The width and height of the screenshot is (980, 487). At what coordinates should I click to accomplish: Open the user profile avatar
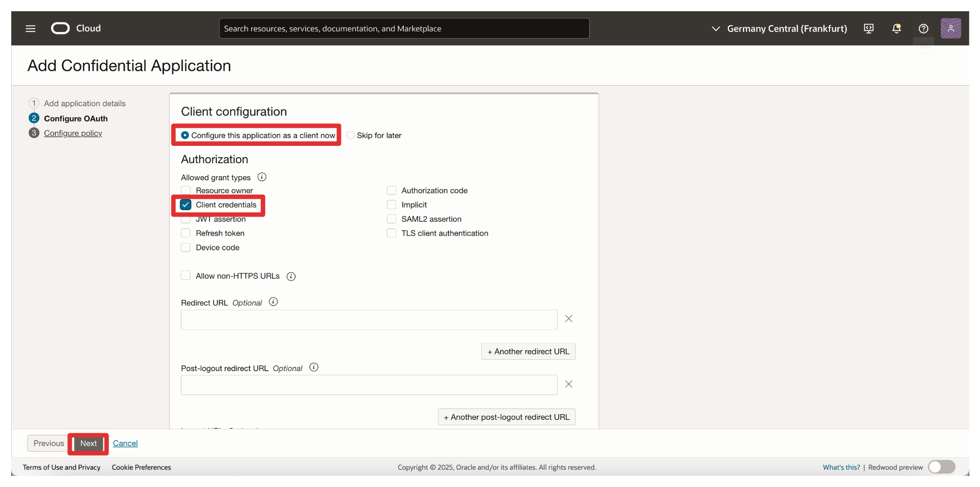click(950, 29)
